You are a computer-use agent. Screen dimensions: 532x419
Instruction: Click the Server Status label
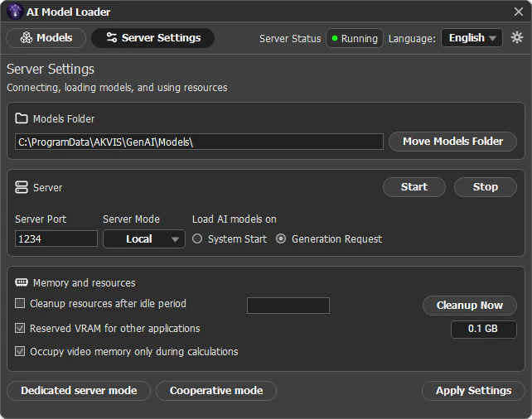click(290, 38)
